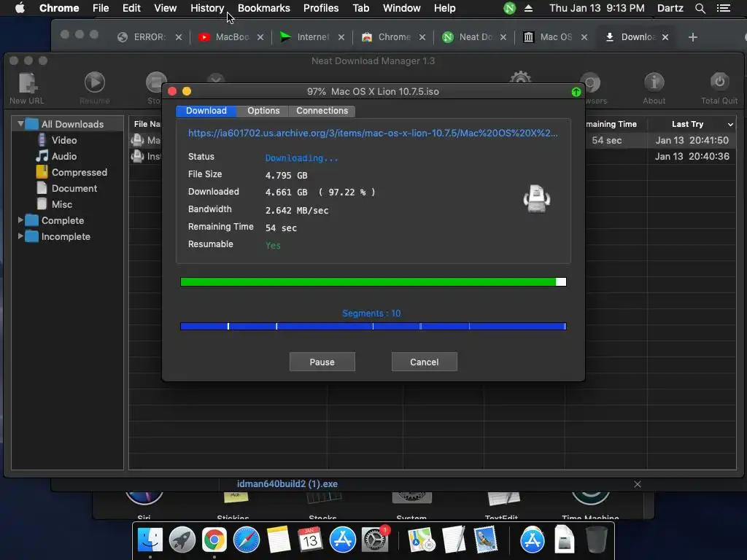The height and width of the screenshot is (560, 747).
Task: Open Finder from the Dock
Action: tap(150, 540)
